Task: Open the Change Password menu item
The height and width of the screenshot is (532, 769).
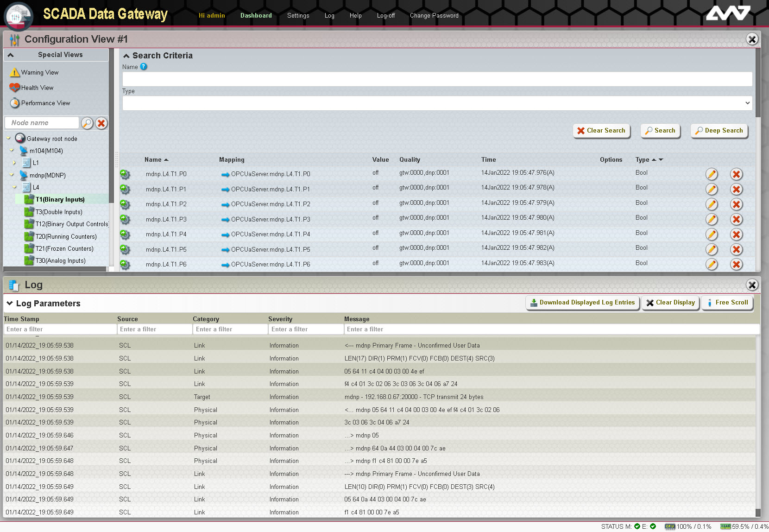Action: (x=434, y=16)
